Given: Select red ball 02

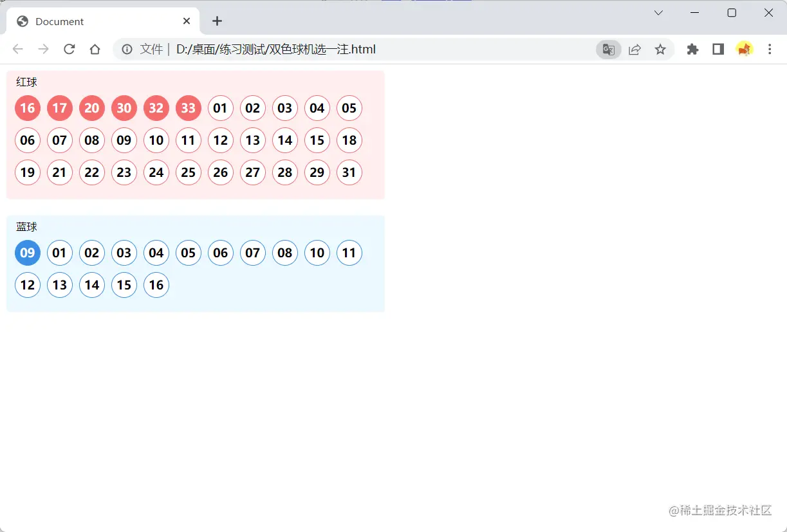Looking at the screenshot, I should pos(253,108).
